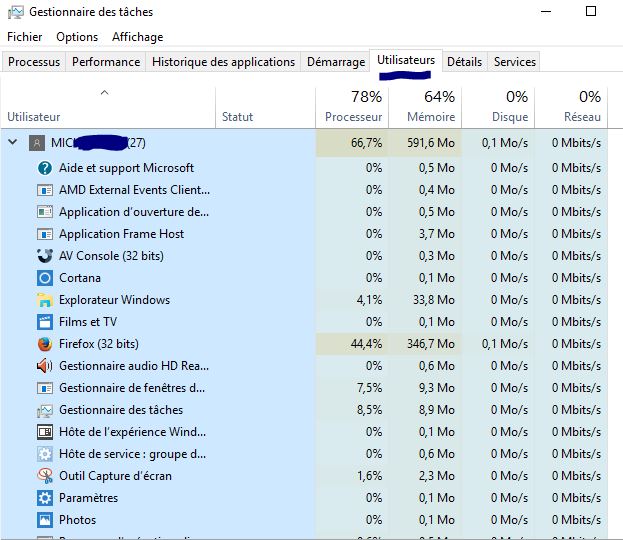Viewport: 623px width, 540px height.
Task: Click the user's 591,6 Mo memory total
Action: (x=431, y=143)
